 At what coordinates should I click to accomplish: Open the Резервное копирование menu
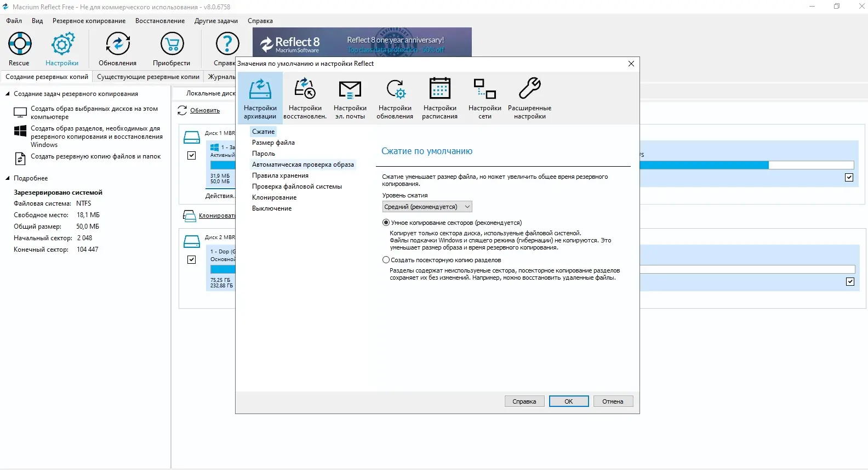point(89,21)
